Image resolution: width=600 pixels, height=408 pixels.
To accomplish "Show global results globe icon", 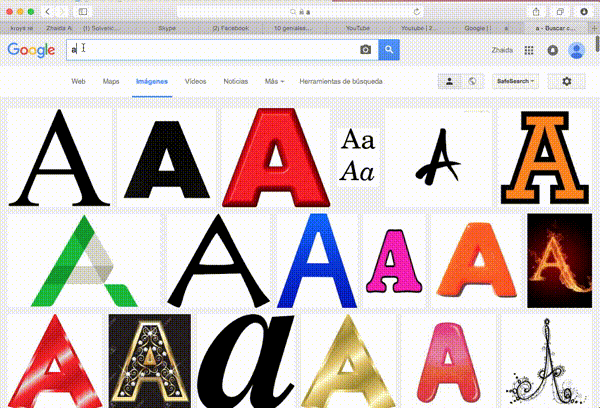I will tap(473, 81).
